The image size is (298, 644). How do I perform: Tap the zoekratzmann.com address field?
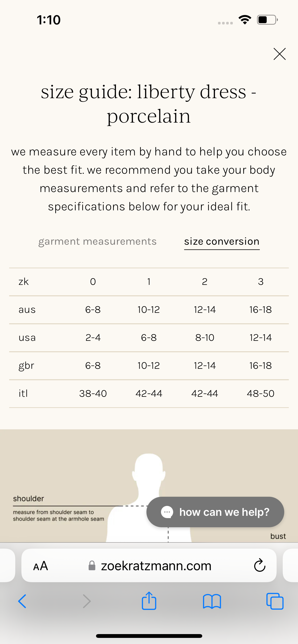[149, 565]
